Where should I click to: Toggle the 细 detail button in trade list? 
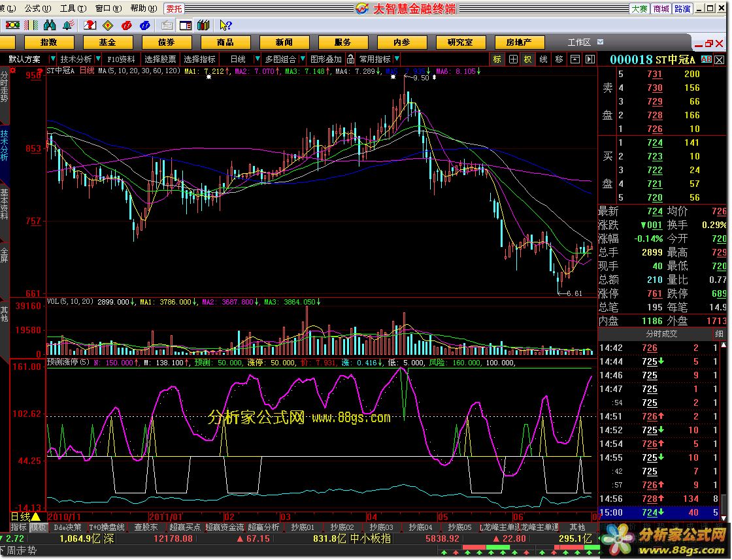(719, 334)
